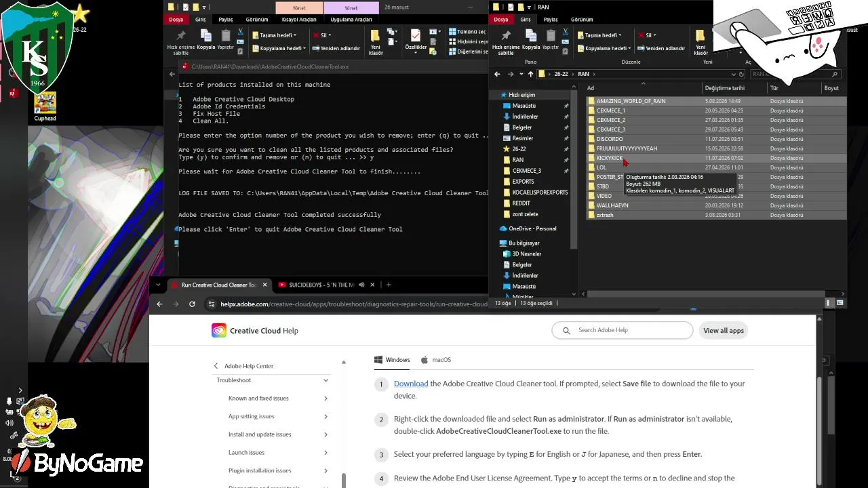Switch to thumbnail view in RAN status bar
The height and width of the screenshot is (488, 868).
(x=841, y=302)
